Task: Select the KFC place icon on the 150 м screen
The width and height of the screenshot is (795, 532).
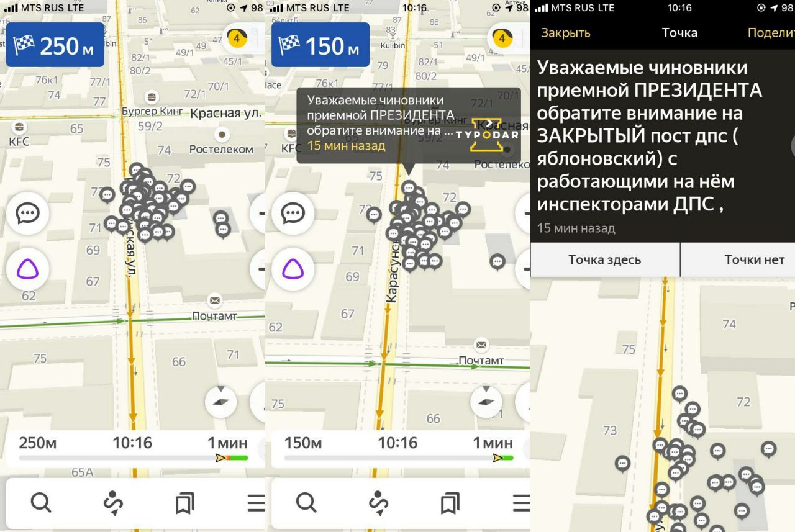Action: coord(291,133)
